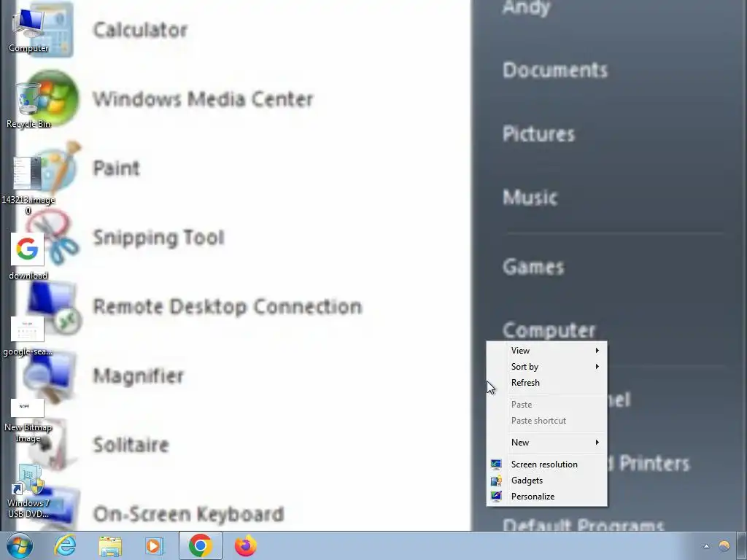
Task: Click the View submenu arrow
Action: tap(597, 351)
